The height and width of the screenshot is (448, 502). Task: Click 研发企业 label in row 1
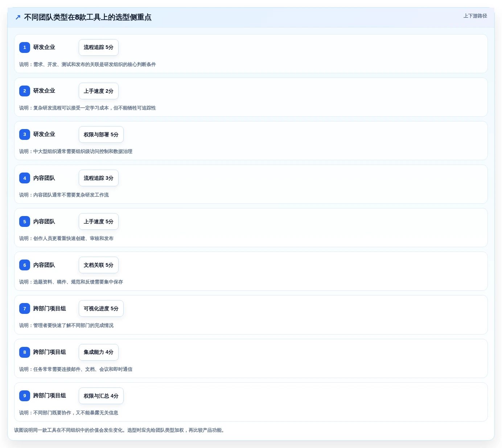tap(44, 47)
